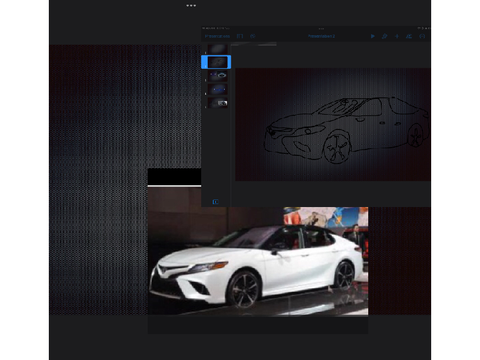Tap the Presentations back button
The height and width of the screenshot is (360, 480).
[x=217, y=36]
